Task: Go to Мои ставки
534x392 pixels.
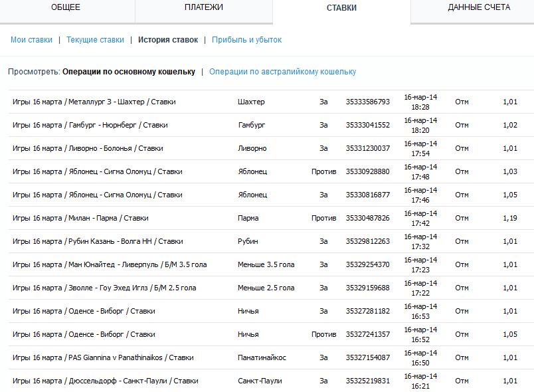Action: (31, 40)
